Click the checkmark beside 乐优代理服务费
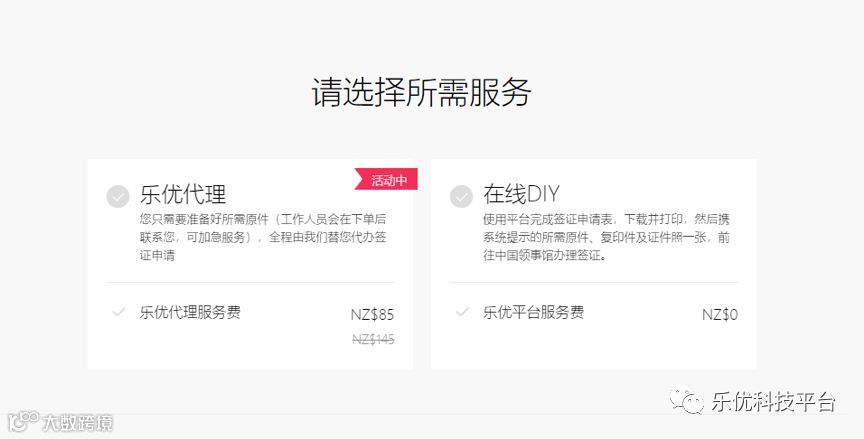Viewport: 864px width, 439px height. (x=118, y=312)
